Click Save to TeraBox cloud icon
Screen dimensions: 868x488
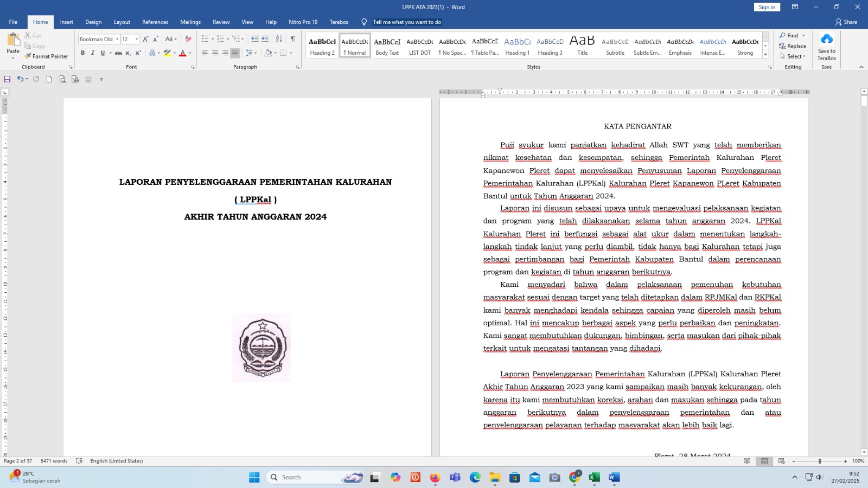tap(826, 39)
